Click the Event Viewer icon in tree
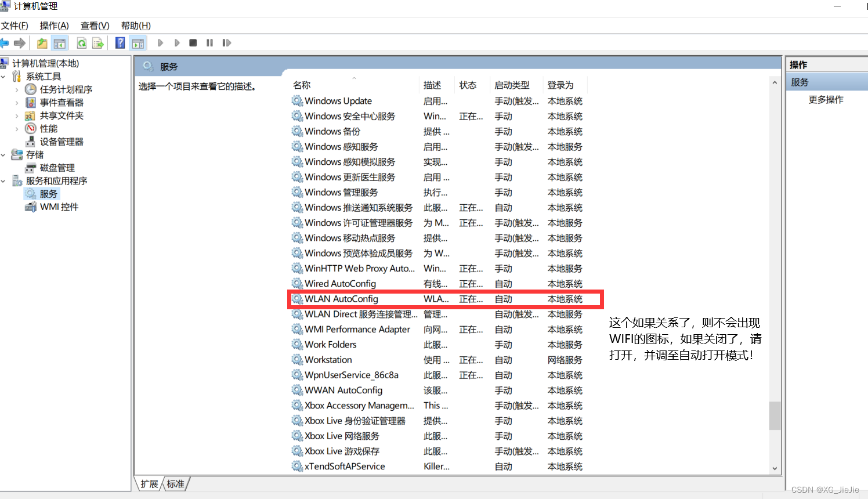Screen dimensions: 868x499 pos(31,103)
